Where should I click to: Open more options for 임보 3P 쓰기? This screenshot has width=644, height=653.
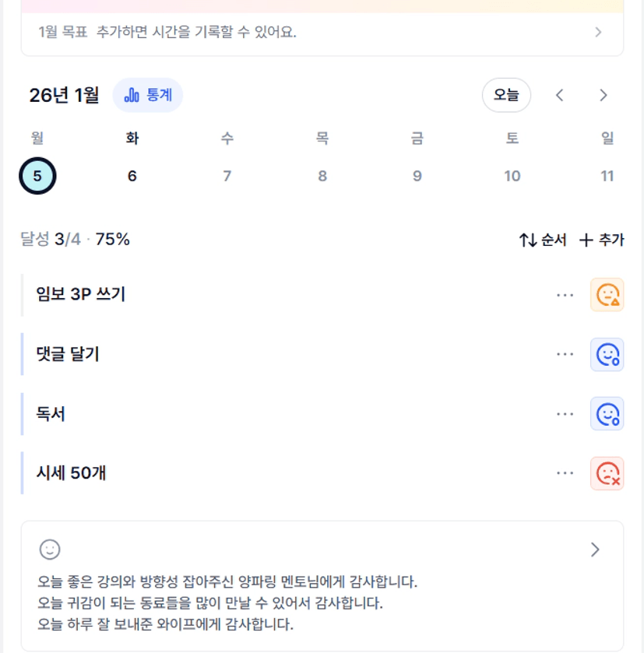pyautogui.click(x=565, y=295)
